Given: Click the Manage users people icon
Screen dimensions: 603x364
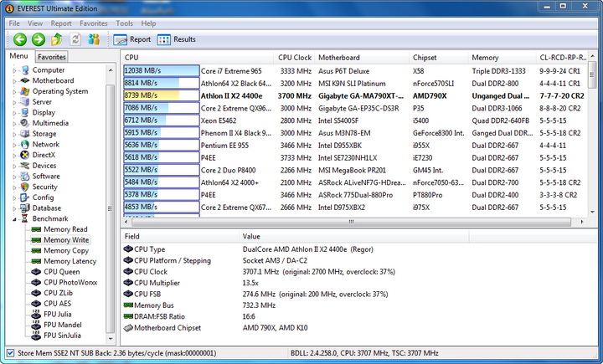Looking at the screenshot, I should pos(94,39).
